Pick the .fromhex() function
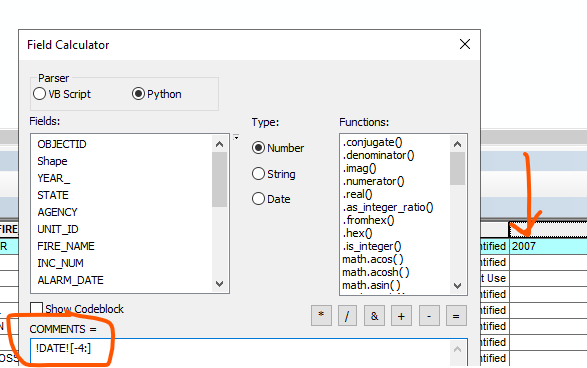The height and width of the screenshot is (368, 587). pos(368,220)
